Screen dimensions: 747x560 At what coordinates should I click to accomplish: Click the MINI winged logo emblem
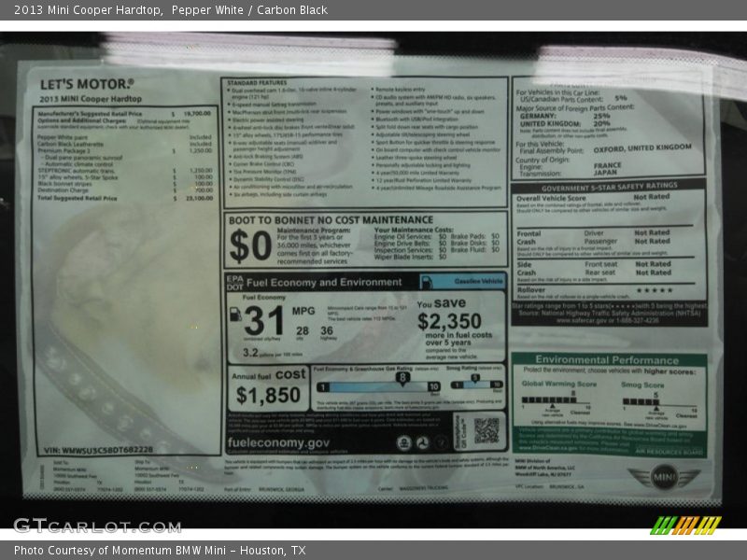[x=664, y=477]
